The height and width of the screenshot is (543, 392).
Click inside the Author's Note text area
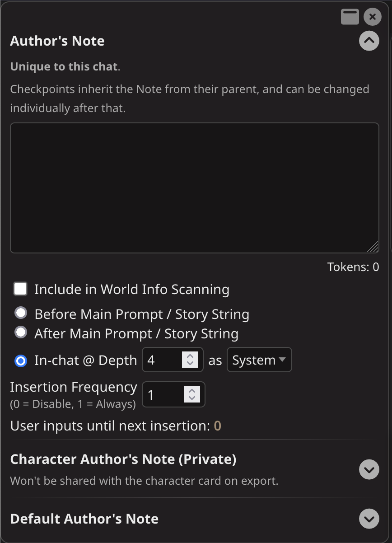(194, 187)
